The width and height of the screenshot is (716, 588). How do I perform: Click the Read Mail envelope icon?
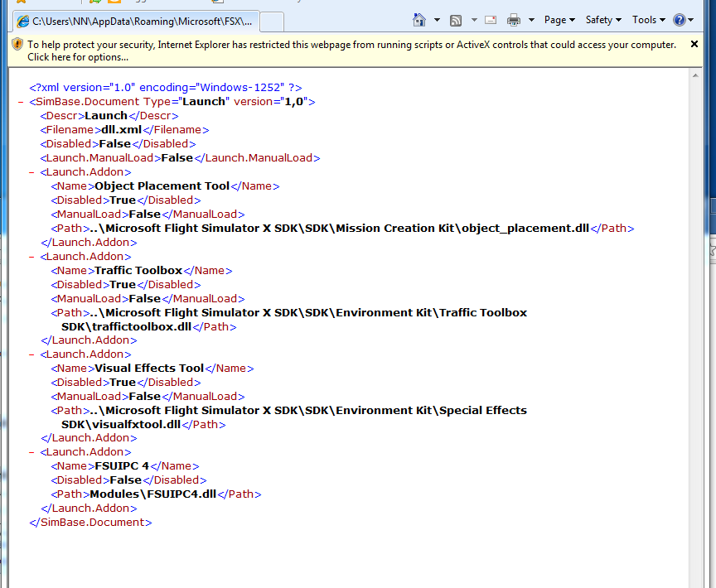[491, 20]
